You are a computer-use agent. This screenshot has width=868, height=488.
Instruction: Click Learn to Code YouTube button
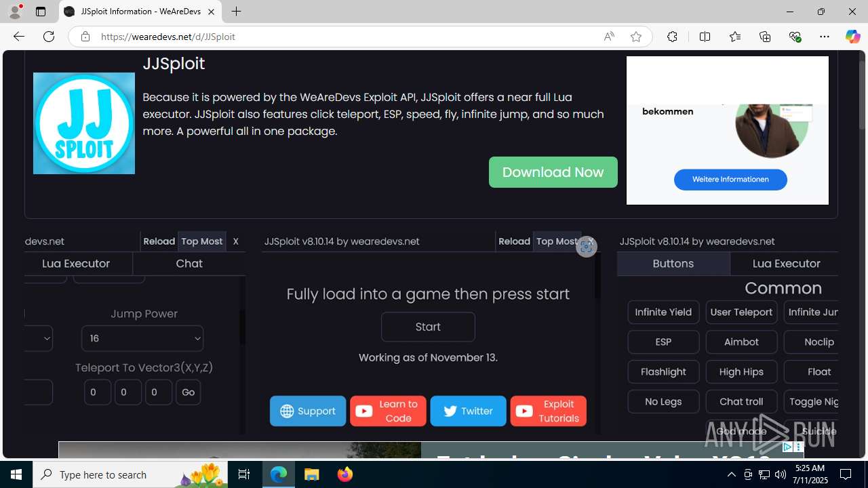coord(388,411)
